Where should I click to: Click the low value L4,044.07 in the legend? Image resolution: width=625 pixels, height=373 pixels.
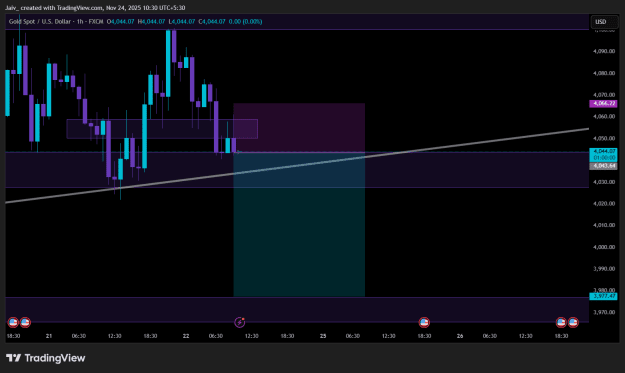tap(182, 22)
